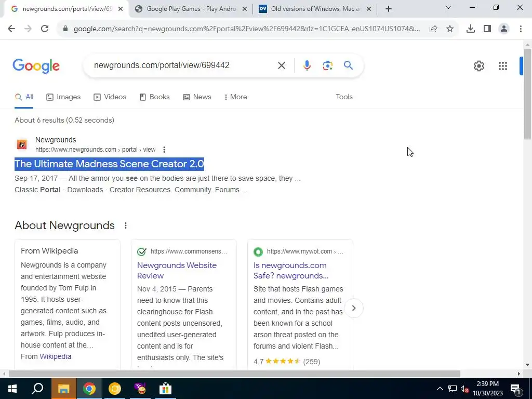Image resolution: width=532 pixels, height=399 pixels.
Task: Open Newgrounds Website Review link
Action: pos(177,270)
